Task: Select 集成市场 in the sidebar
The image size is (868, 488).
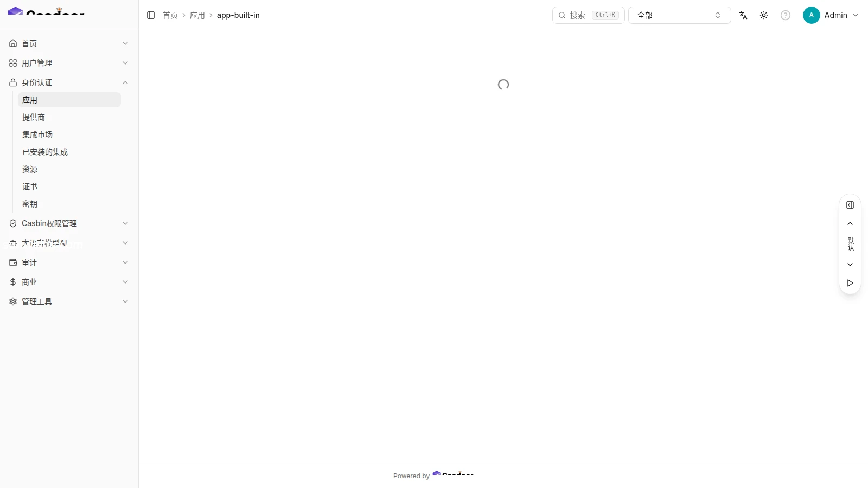Action: tap(69, 134)
